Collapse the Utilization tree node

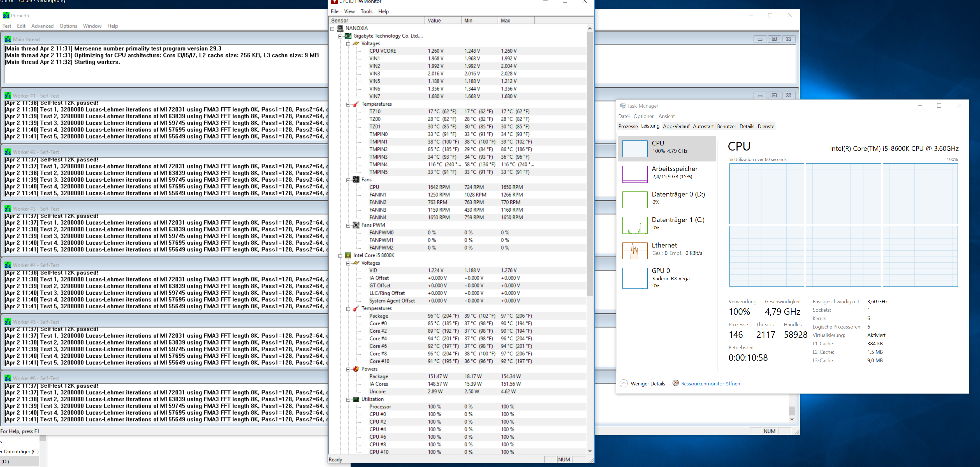click(x=348, y=400)
